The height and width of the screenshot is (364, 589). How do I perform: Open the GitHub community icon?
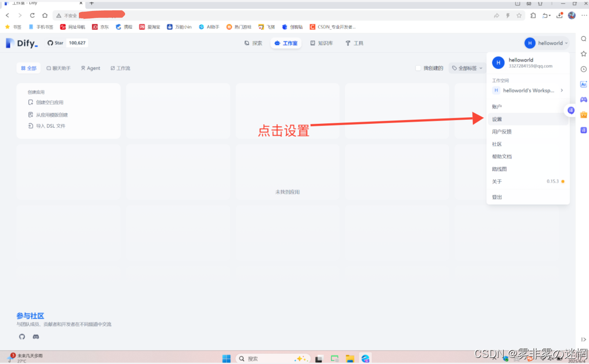point(22,337)
